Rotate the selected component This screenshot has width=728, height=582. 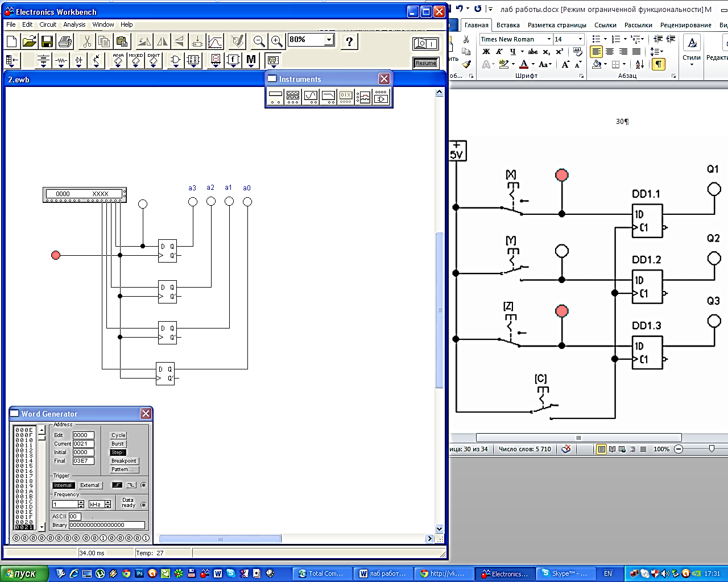click(x=144, y=41)
